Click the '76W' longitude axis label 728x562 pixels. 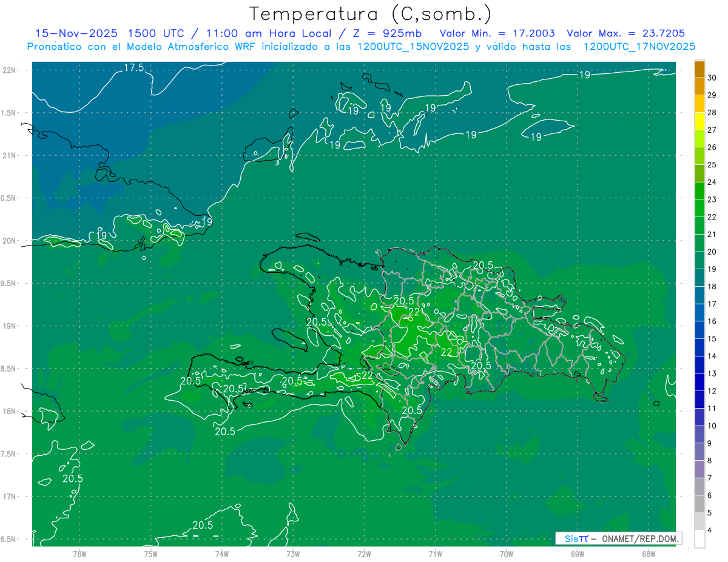tap(79, 554)
